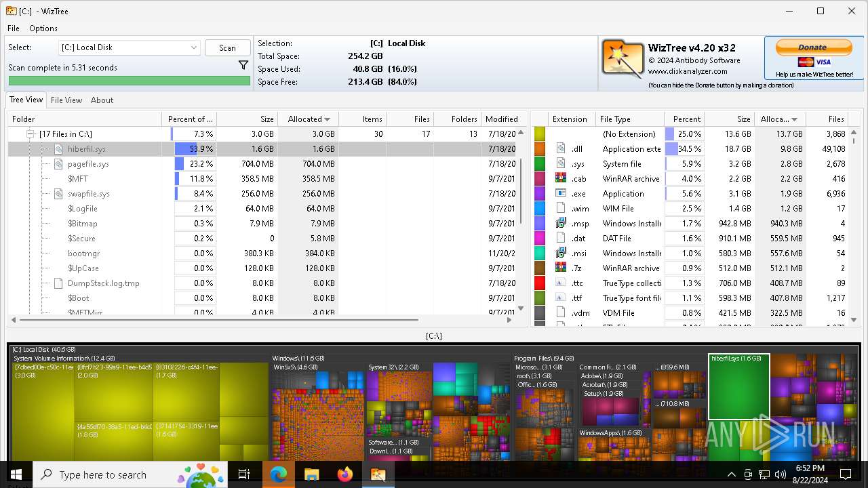The height and width of the screenshot is (488, 868).
Task: Open File Explorer from the taskbar
Action: (x=311, y=474)
